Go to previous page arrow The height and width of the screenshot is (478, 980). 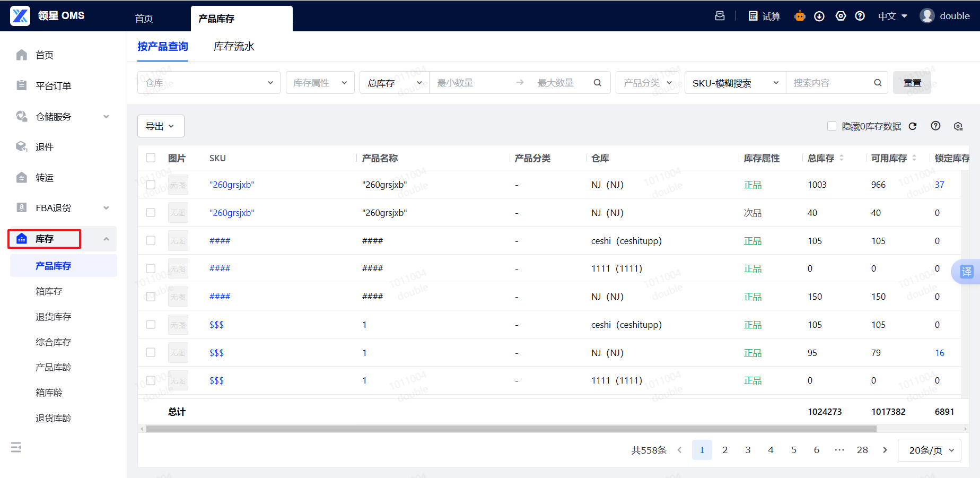pyautogui.click(x=679, y=450)
